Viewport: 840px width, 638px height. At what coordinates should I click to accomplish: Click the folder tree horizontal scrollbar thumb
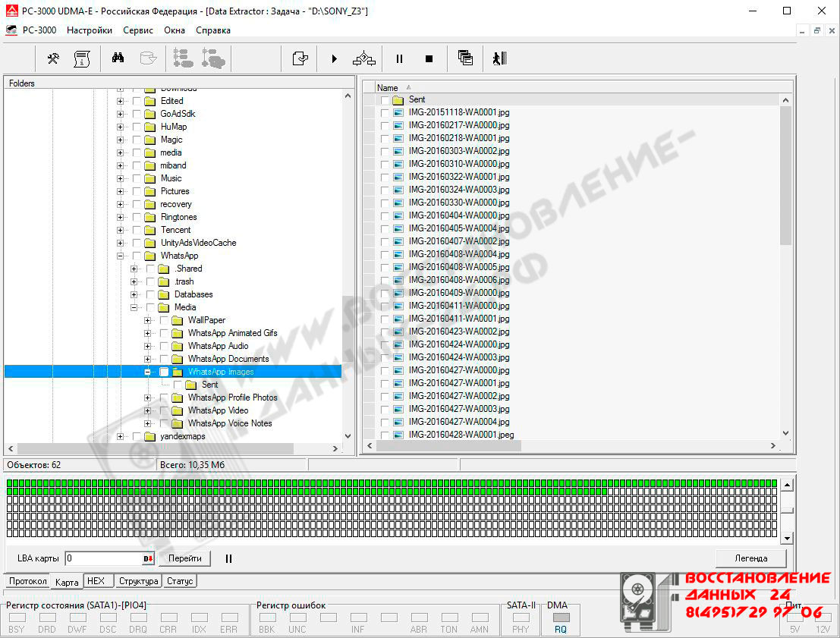tap(156, 448)
